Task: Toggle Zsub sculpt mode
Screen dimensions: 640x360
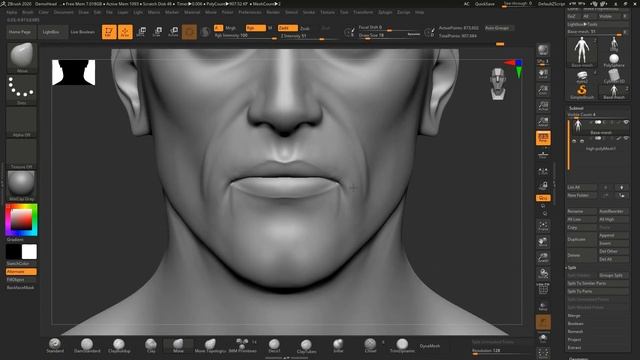Action: [304, 28]
